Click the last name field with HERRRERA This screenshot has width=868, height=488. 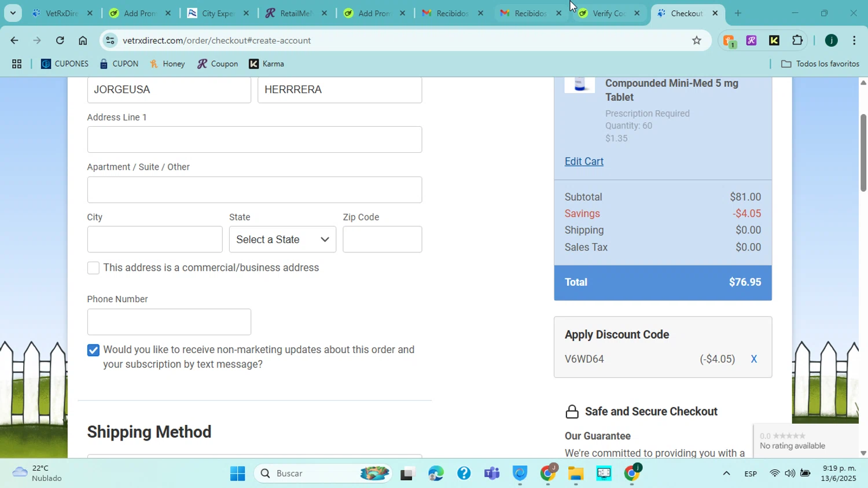click(340, 90)
